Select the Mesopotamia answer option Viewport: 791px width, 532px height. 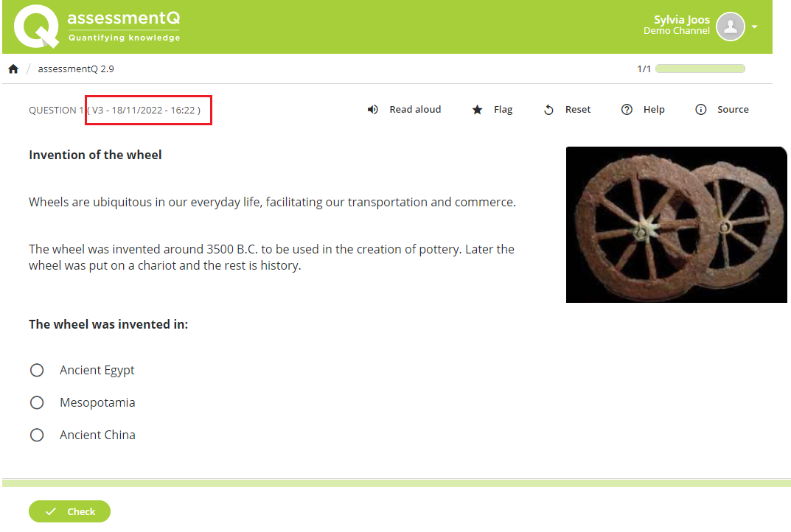[37, 402]
